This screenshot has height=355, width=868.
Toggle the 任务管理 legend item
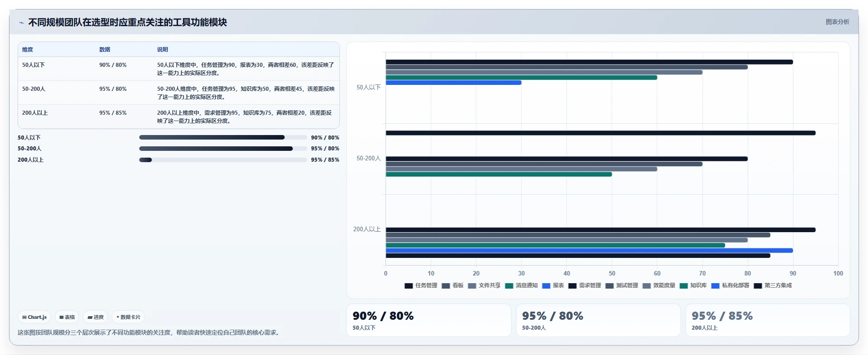click(421, 285)
